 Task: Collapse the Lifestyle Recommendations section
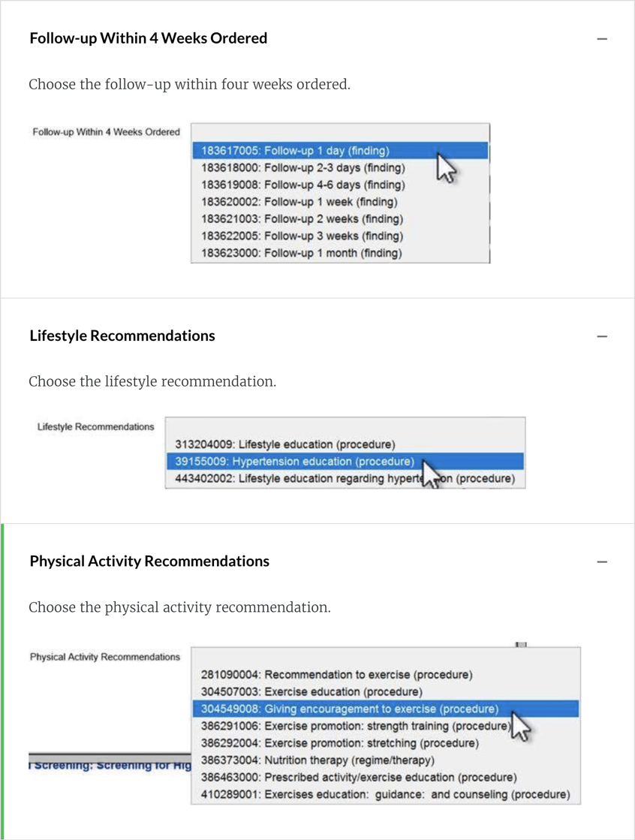click(601, 336)
